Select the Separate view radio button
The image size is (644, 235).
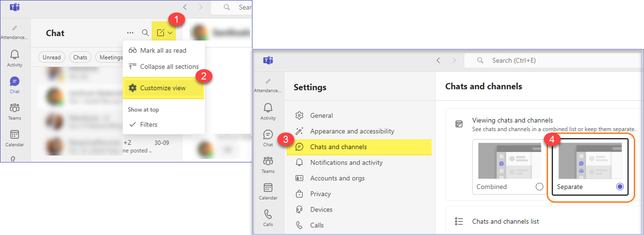620,186
